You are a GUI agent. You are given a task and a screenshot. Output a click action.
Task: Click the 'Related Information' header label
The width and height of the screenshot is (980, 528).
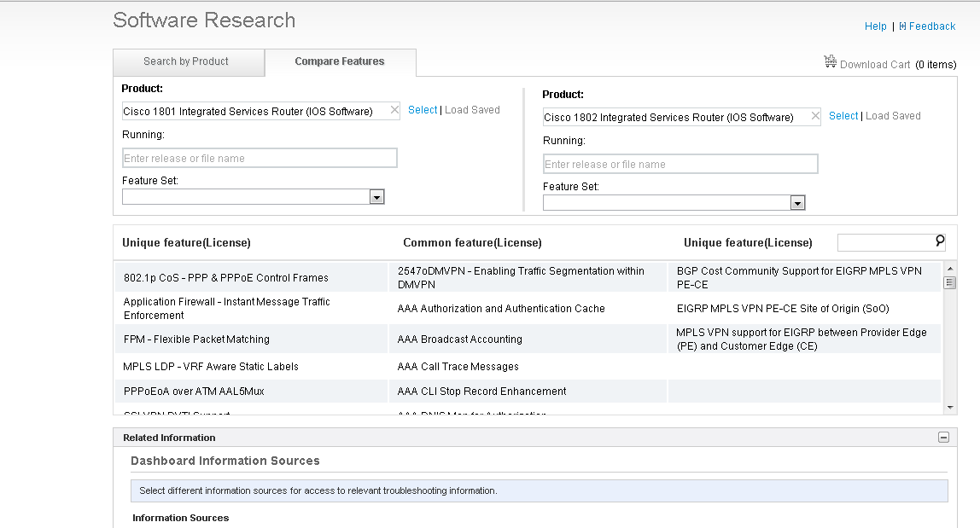pos(169,438)
